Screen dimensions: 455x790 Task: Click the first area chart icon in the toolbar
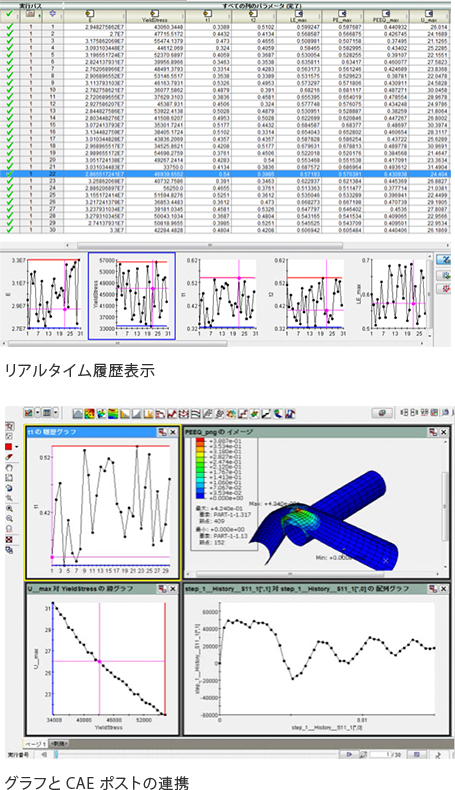[78, 414]
